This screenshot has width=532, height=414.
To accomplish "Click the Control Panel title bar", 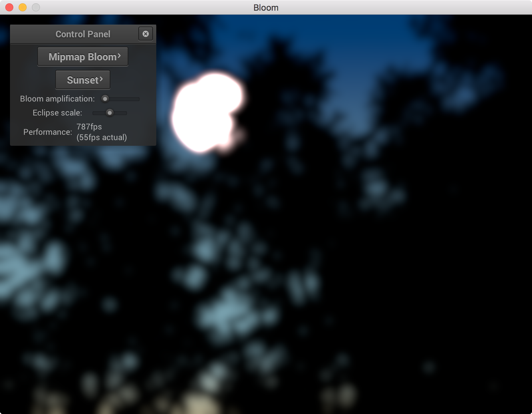I will (82, 34).
